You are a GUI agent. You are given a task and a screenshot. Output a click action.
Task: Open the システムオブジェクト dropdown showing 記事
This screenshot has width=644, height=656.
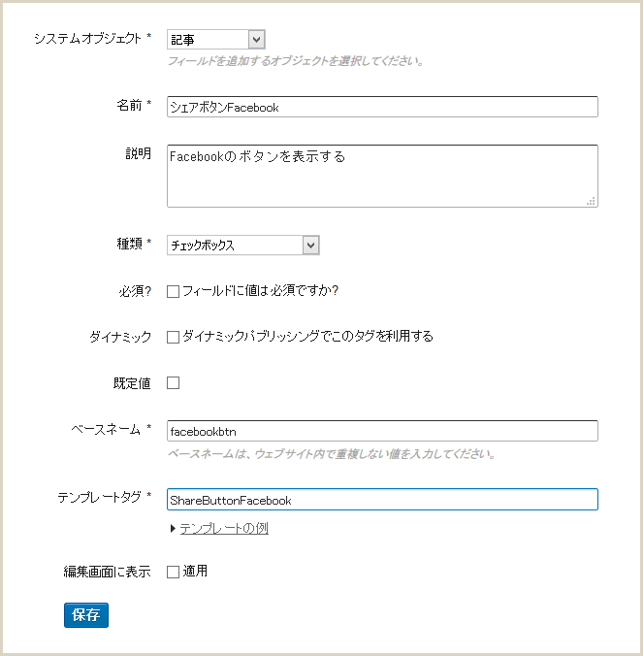[x=215, y=40]
